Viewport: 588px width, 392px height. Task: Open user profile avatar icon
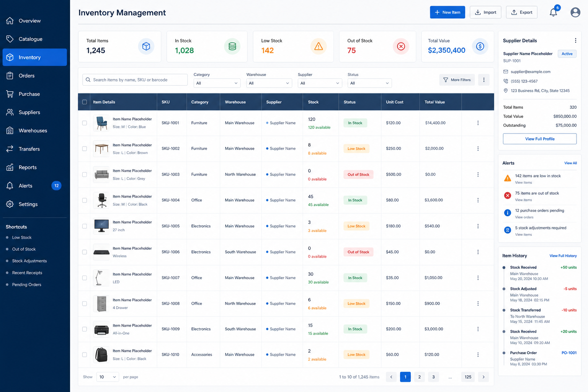pyautogui.click(x=575, y=12)
